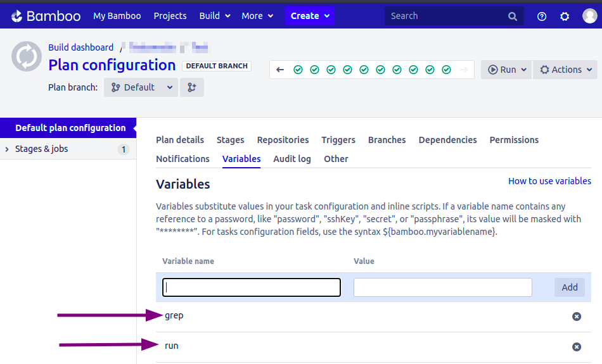602x364 pixels.
Task: Click the create plan branch icon
Action: tap(192, 87)
